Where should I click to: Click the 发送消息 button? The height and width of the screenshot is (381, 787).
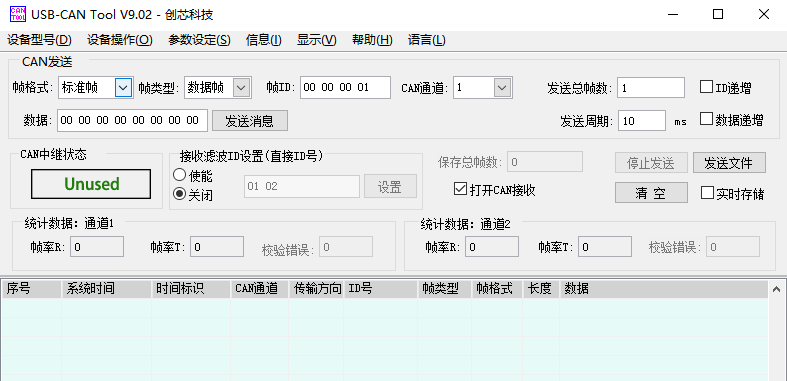[250, 120]
